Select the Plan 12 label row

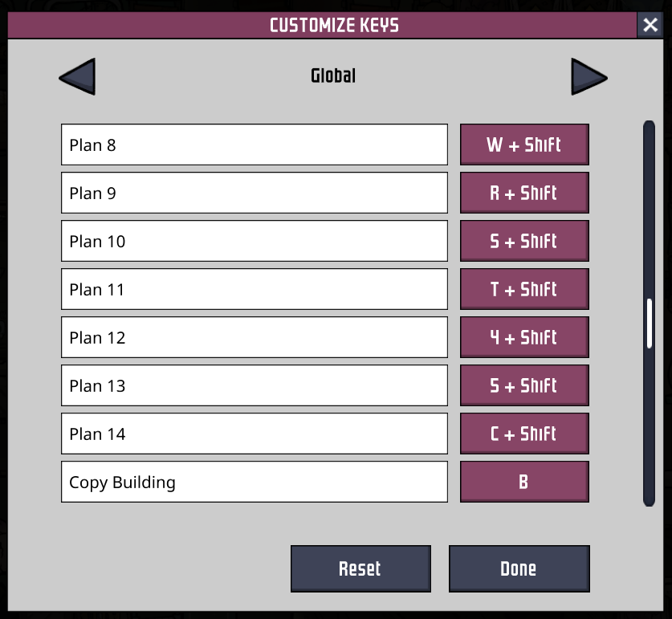tap(254, 337)
